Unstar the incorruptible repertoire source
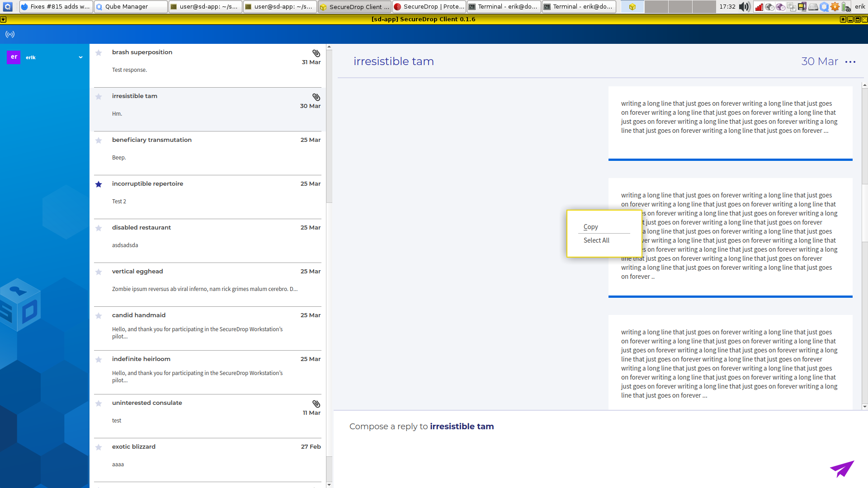The image size is (868, 488). [99, 184]
